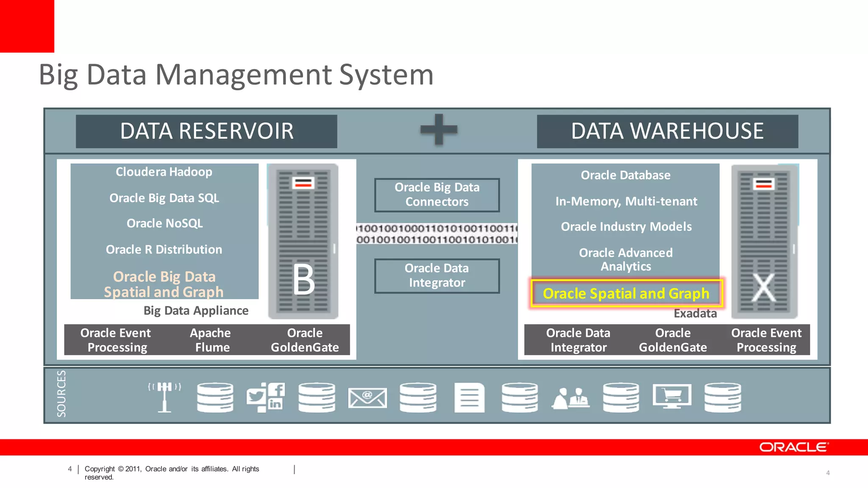Click the Apache Flume label
Image resolution: width=868 pixels, height=488 pixels.
[x=211, y=340]
